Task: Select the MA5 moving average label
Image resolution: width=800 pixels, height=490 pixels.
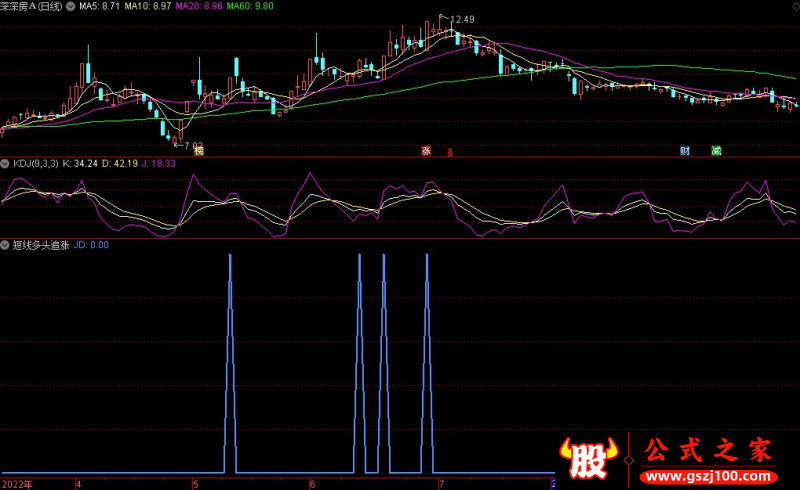Action: (98, 6)
